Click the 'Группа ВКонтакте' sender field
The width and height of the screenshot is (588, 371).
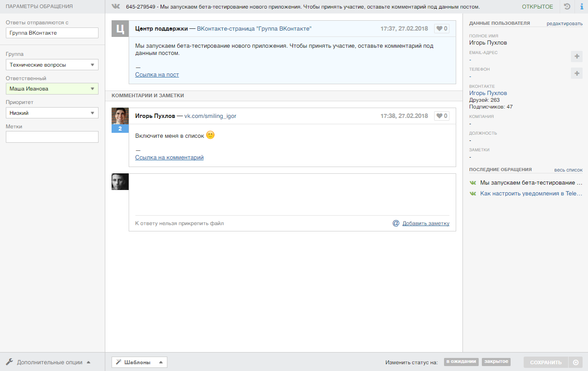point(52,33)
